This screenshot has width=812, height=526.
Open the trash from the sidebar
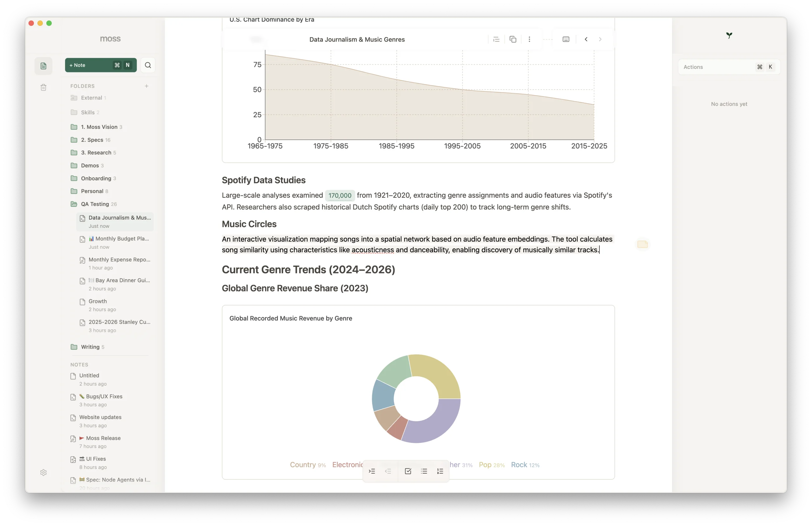43,87
